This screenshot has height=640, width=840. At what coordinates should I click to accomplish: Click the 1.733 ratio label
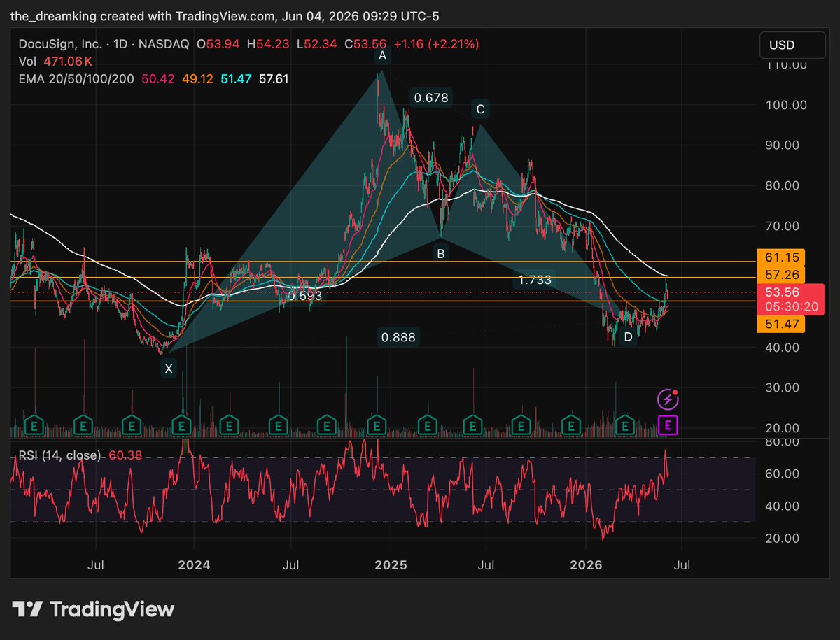tap(534, 280)
